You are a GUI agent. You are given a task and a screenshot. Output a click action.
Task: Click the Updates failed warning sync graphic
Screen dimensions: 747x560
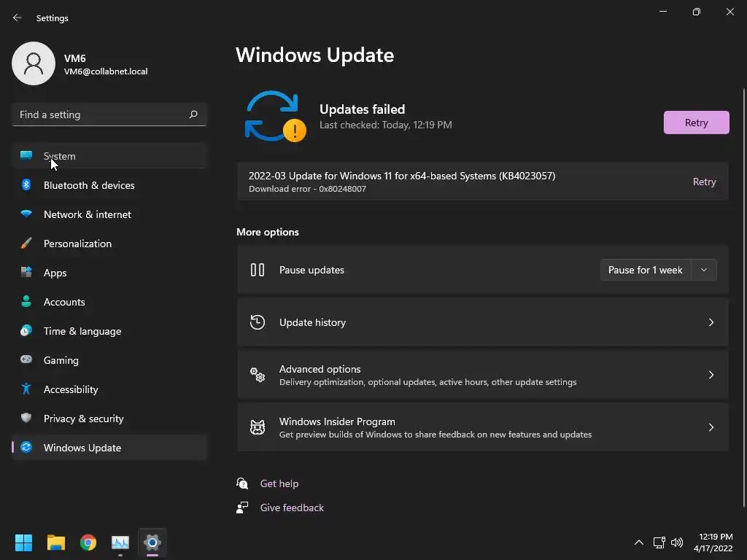(275, 117)
